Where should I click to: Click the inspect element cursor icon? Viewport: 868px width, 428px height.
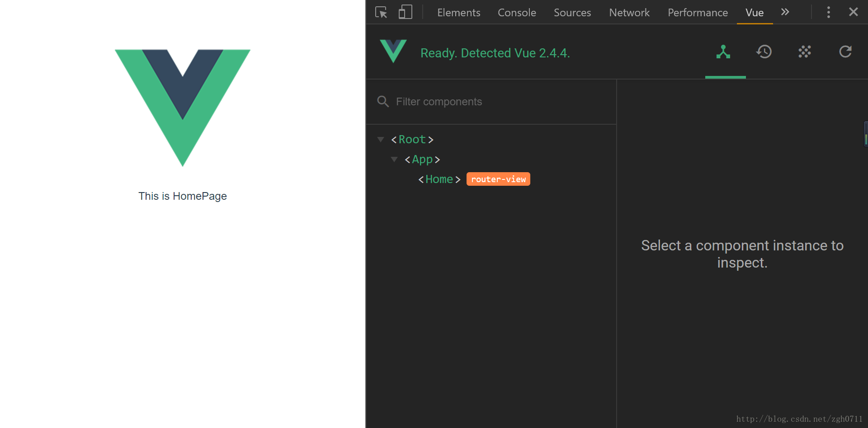pos(381,12)
